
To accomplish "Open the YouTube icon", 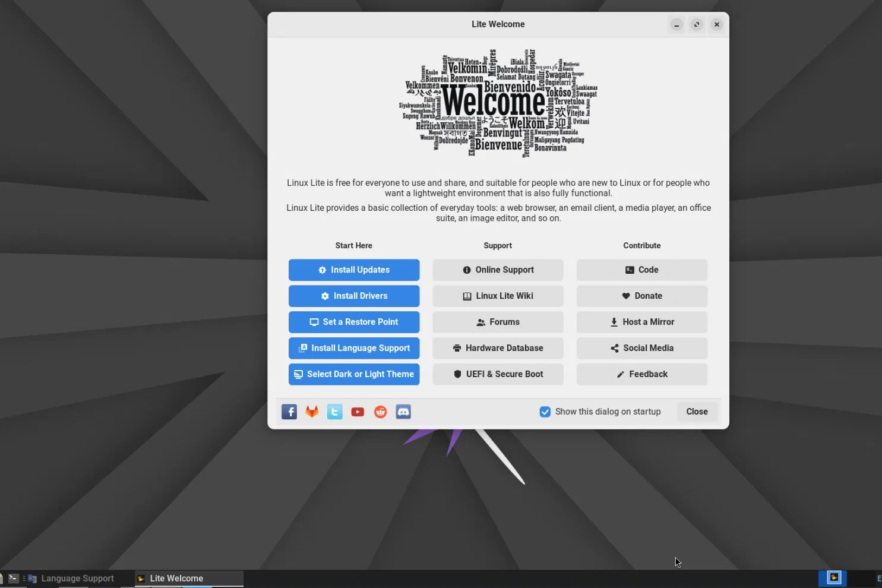I will tap(357, 412).
